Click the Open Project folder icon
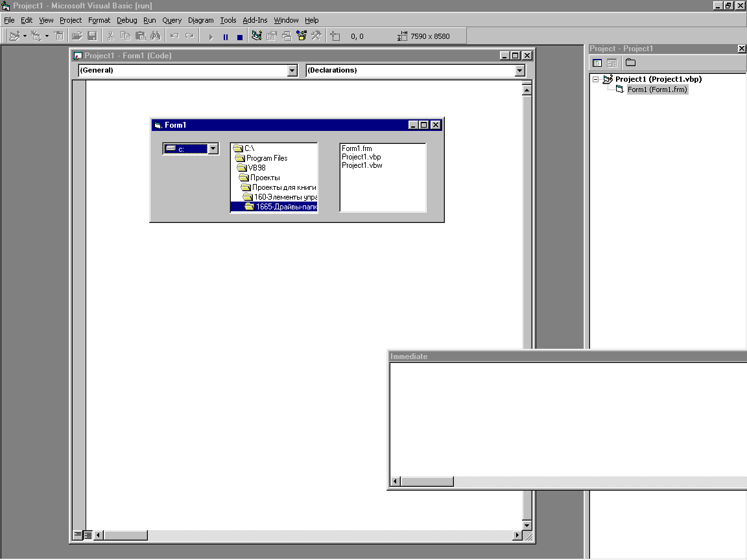The height and width of the screenshot is (560, 747). tap(77, 36)
